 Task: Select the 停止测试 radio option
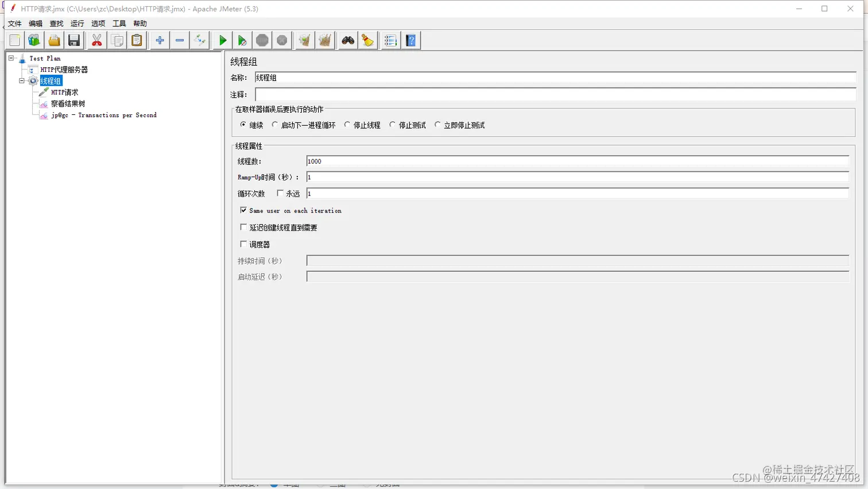click(x=393, y=125)
